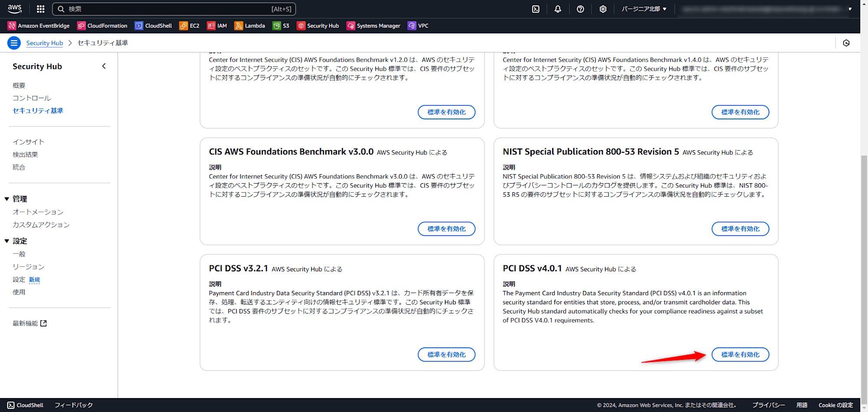Go to コントロール in the sidebar
The image size is (868, 412).
[32, 98]
